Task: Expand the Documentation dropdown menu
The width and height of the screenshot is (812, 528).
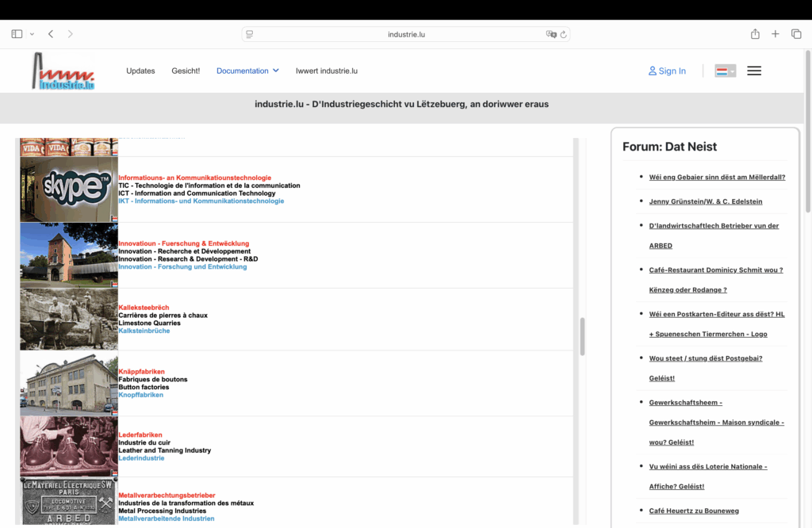Action: 247,71
